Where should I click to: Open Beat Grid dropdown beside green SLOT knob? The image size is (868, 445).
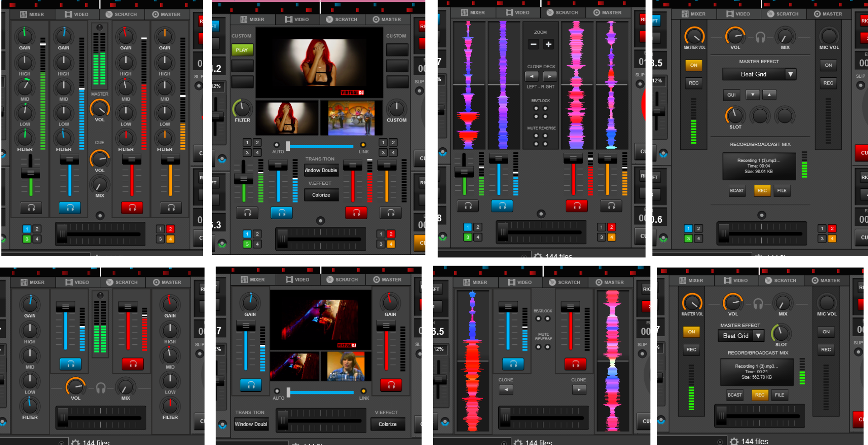(x=759, y=336)
